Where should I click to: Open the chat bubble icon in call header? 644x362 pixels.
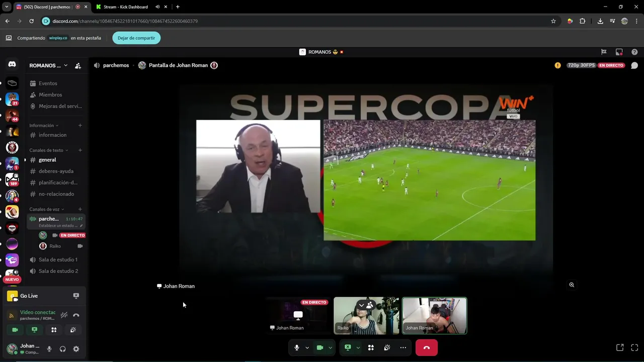tap(634, 65)
